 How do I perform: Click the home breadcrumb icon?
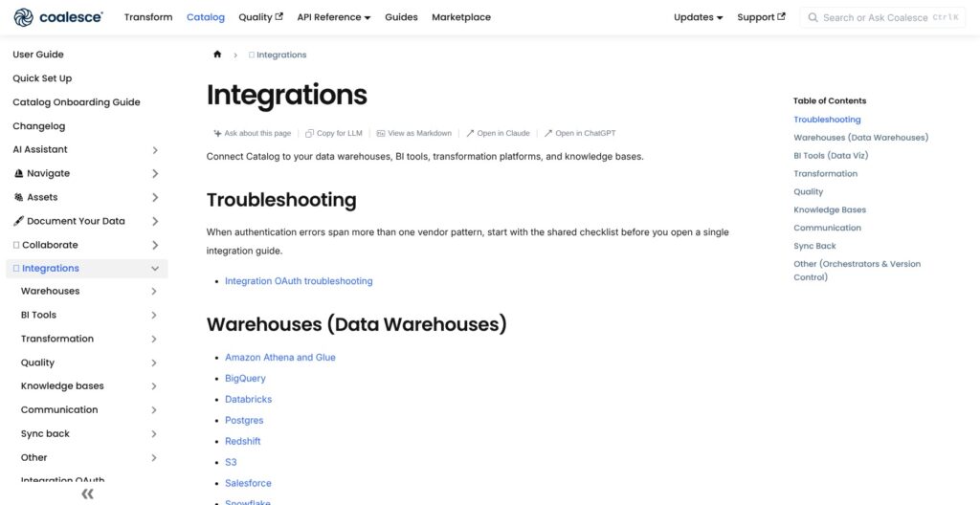(x=217, y=55)
